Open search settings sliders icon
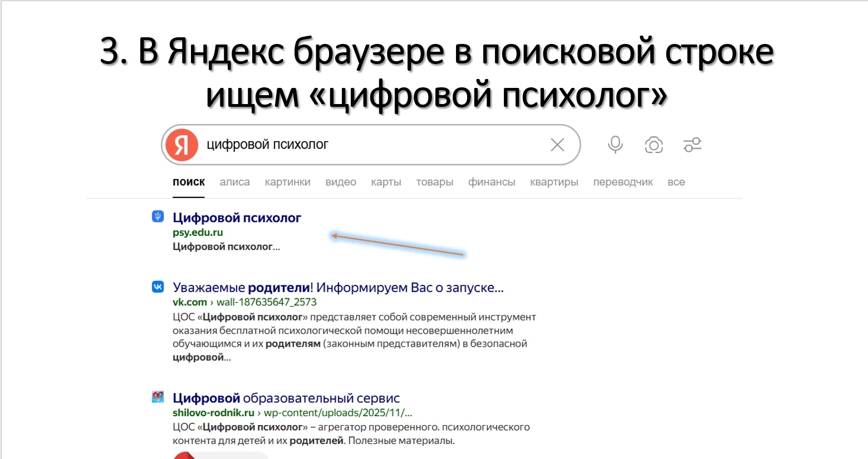The image size is (868, 459). point(693,145)
